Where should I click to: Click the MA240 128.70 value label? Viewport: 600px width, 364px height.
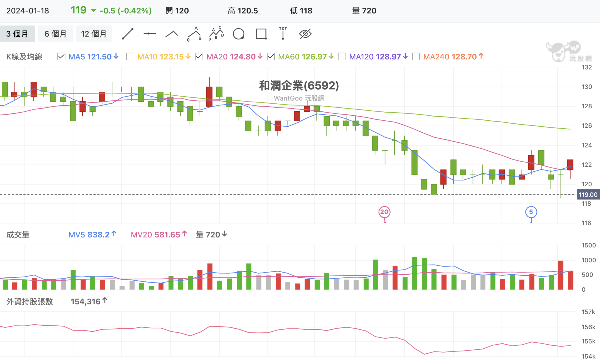453,57
